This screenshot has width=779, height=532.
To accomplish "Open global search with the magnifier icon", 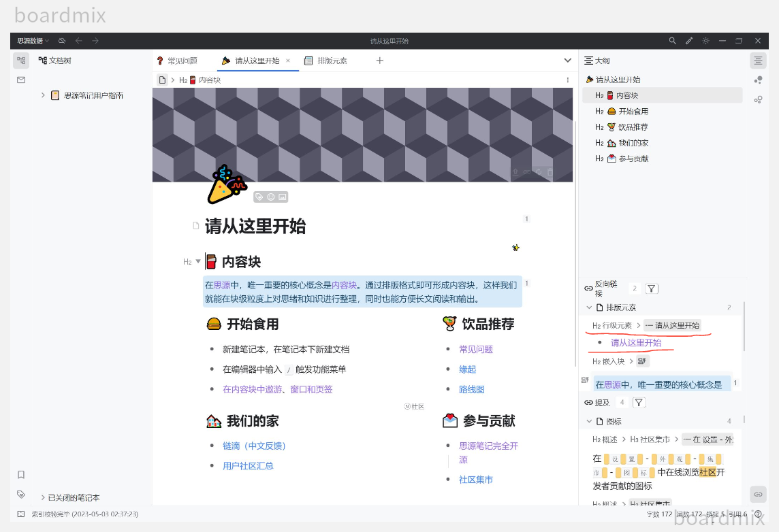I will (x=673, y=41).
